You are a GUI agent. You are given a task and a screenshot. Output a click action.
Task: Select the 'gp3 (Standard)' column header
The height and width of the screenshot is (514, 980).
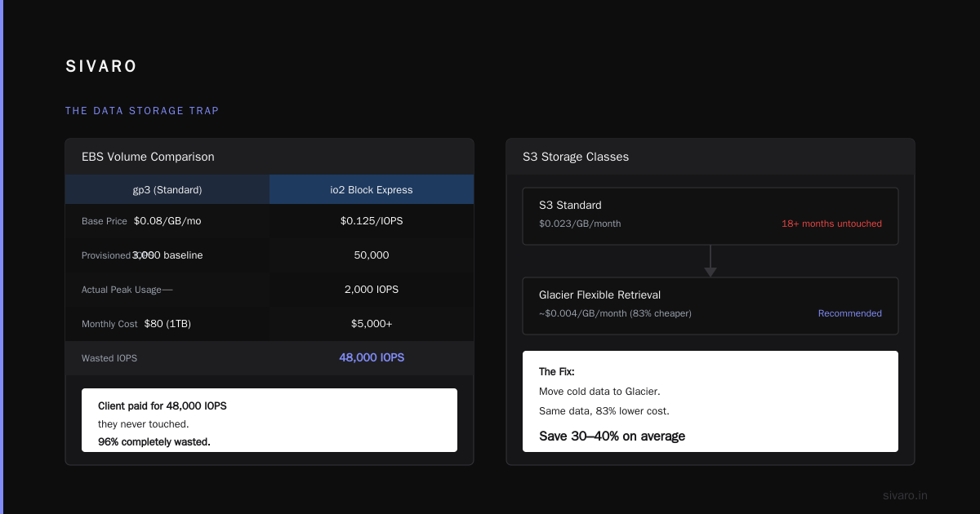coord(167,189)
